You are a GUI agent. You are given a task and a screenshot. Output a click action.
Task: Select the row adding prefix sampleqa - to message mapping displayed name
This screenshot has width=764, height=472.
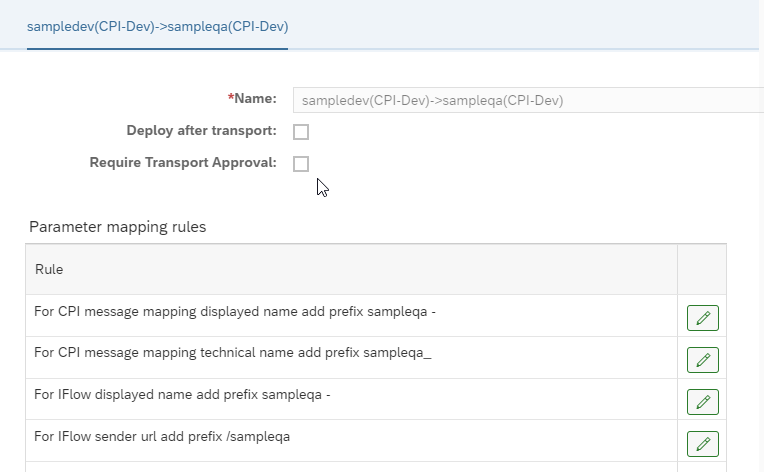(x=351, y=316)
